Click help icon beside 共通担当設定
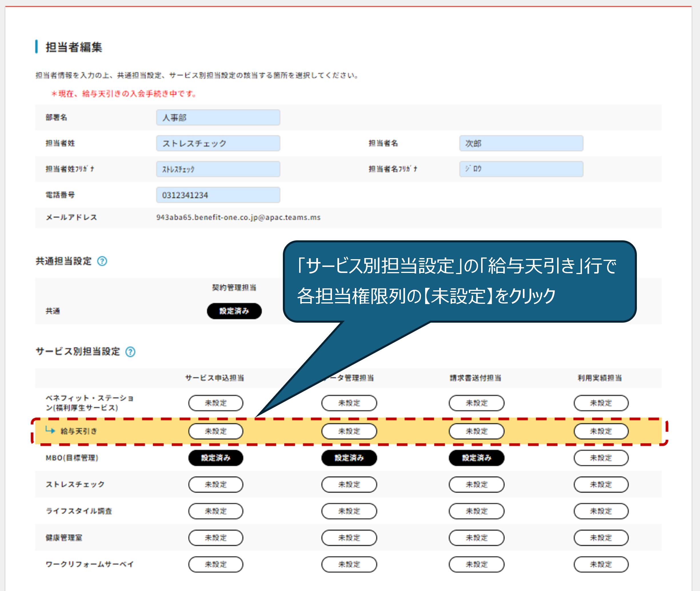 [102, 261]
